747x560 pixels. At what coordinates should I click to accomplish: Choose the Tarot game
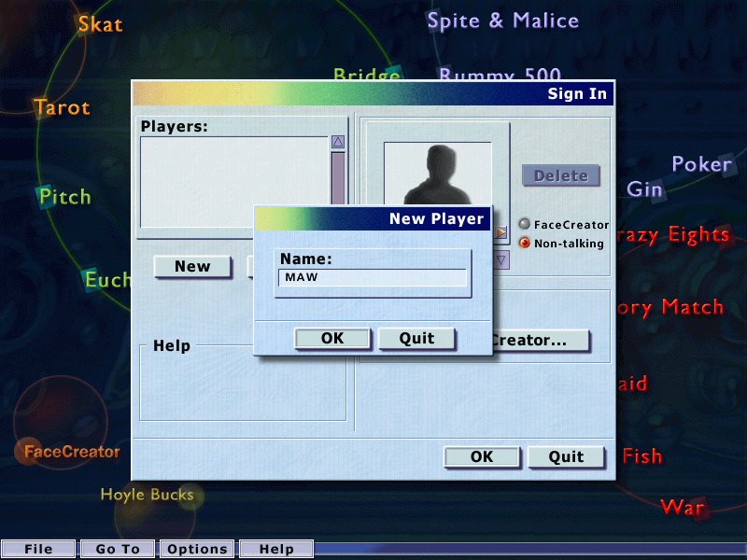coord(62,107)
